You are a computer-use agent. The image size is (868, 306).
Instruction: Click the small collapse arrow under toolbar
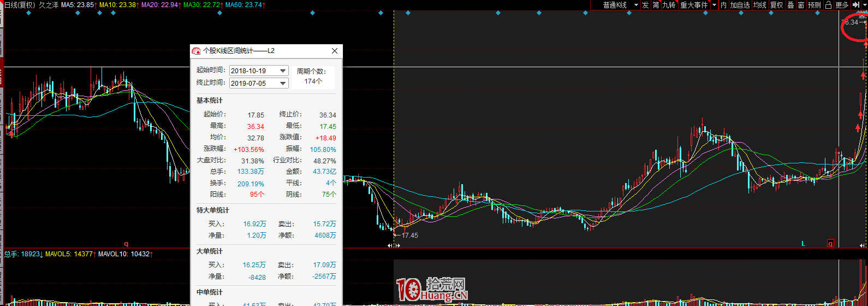tap(862, 17)
